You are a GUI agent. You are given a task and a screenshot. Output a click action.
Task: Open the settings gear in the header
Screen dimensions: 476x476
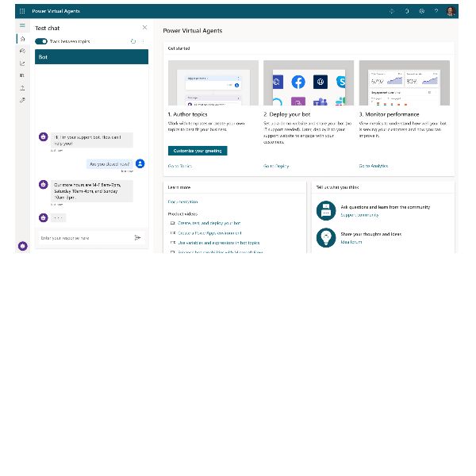[422, 11]
